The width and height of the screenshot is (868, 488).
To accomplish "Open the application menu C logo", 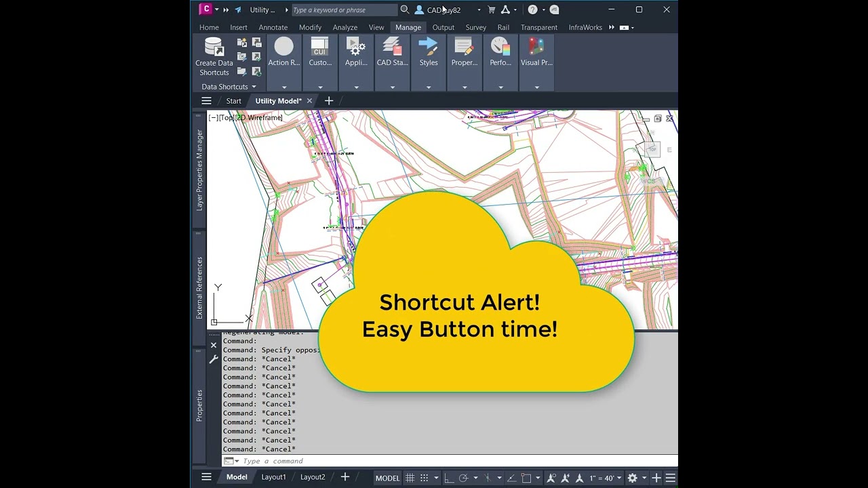I will tap(205, 9).
